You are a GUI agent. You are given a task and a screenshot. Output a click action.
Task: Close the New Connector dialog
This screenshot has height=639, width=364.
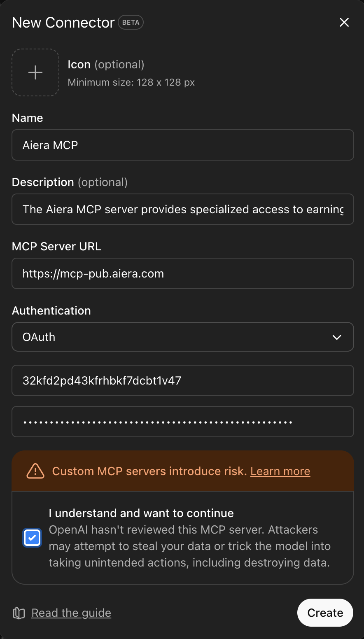(344, 22)
